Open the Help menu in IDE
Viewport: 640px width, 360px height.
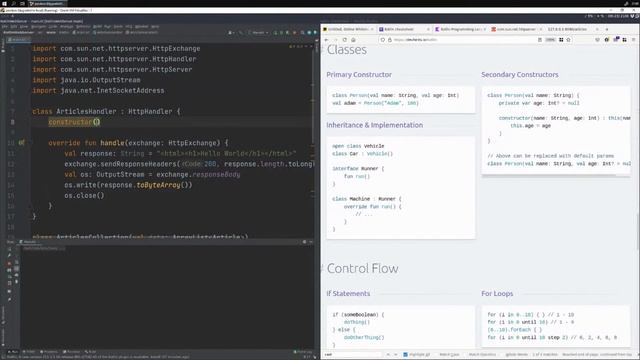(155, 27)
